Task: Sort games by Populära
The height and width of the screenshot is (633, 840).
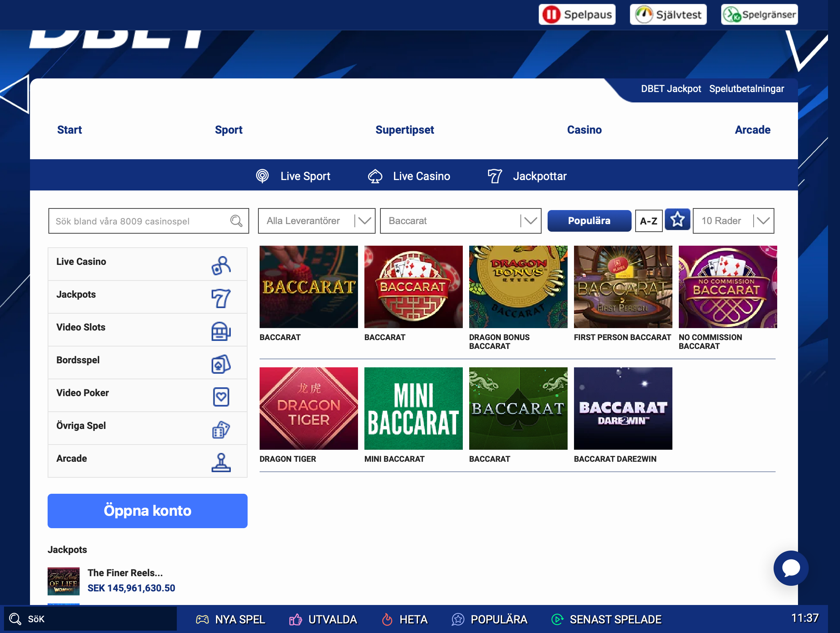Action: 589,221
